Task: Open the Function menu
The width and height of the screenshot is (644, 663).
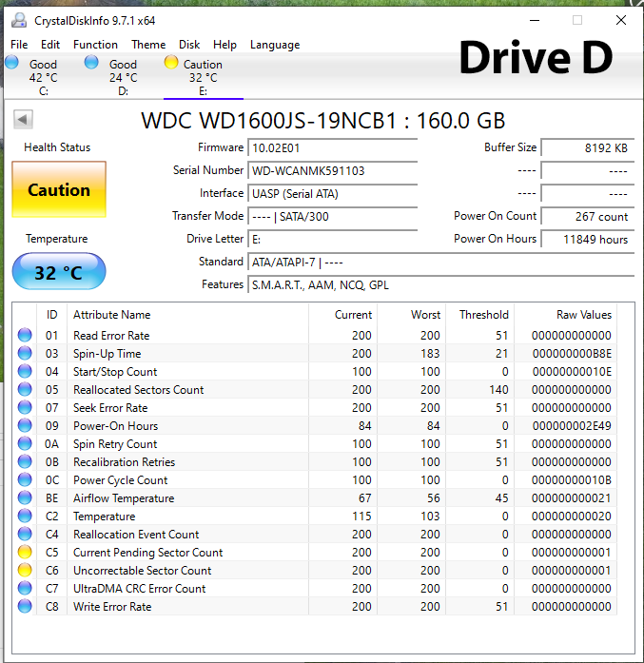Action: (x=95, y=45)
